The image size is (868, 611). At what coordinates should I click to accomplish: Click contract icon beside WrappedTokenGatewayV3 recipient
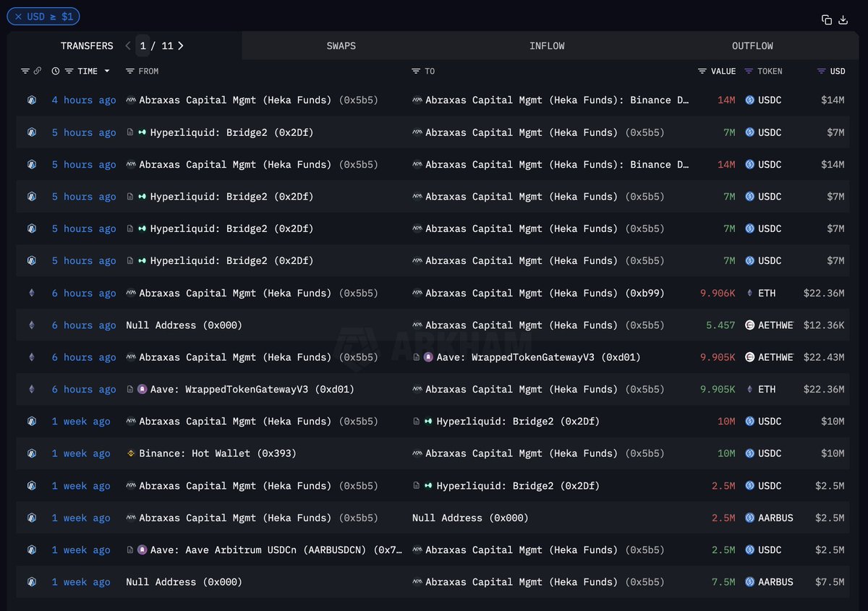coord(417,357)
